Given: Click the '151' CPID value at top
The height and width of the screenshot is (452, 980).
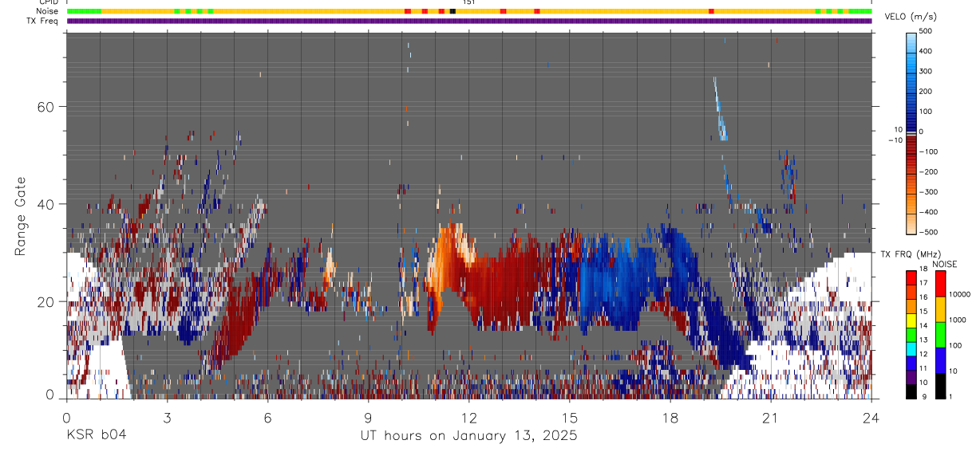Looking at the screenshot, I should point(469,2).
